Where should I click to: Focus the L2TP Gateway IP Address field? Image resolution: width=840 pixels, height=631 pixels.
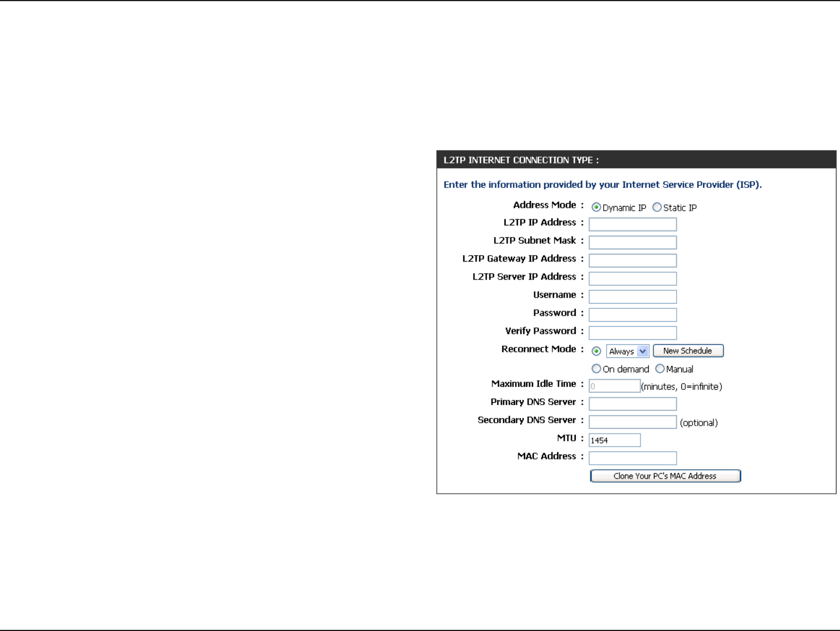[x=633, y=261]
